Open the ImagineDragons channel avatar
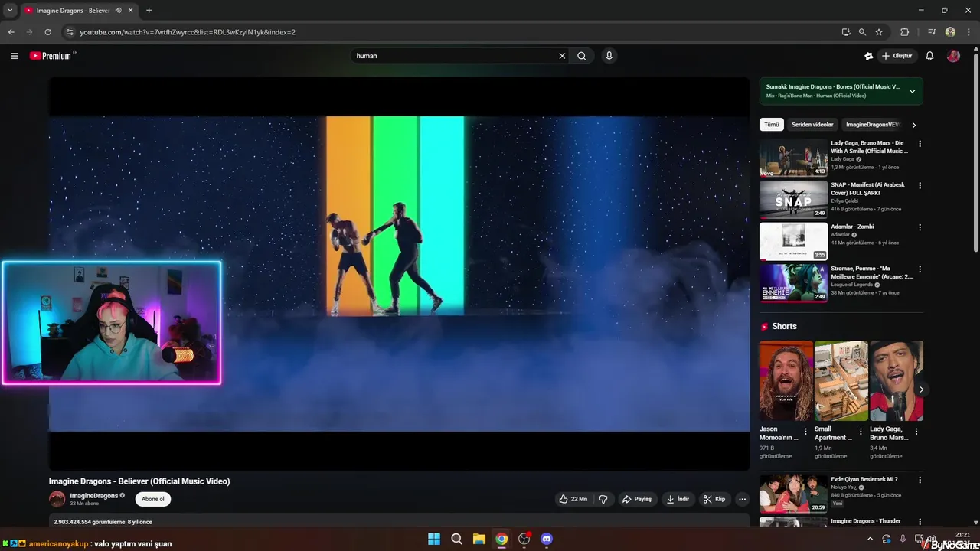This screenshot has width=980, height=551. 57,499
